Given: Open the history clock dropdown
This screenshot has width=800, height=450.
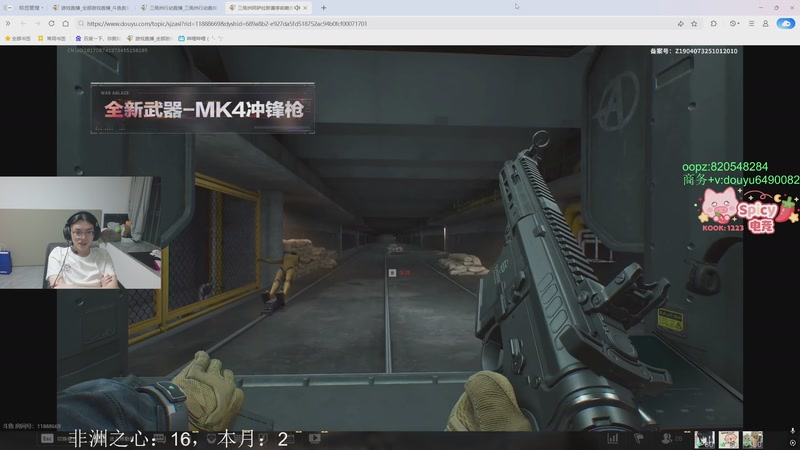Looking at the screenshot, I should (x=734, y=23).
